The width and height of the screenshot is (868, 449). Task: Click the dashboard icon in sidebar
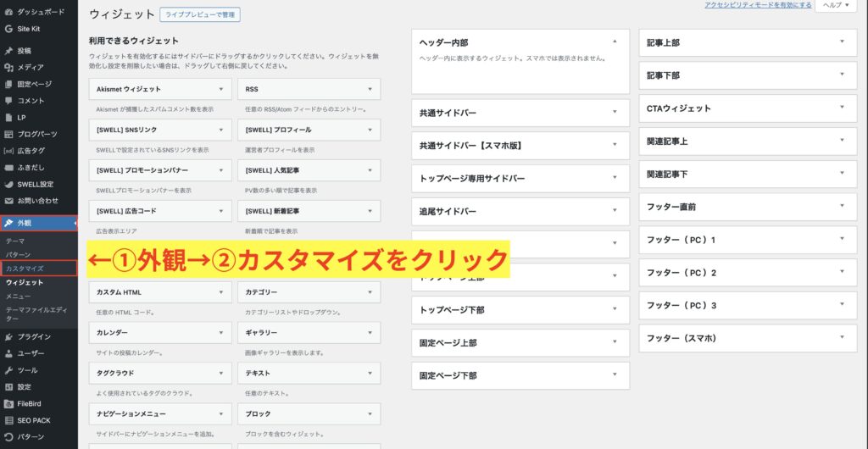(x=8, y=13)
